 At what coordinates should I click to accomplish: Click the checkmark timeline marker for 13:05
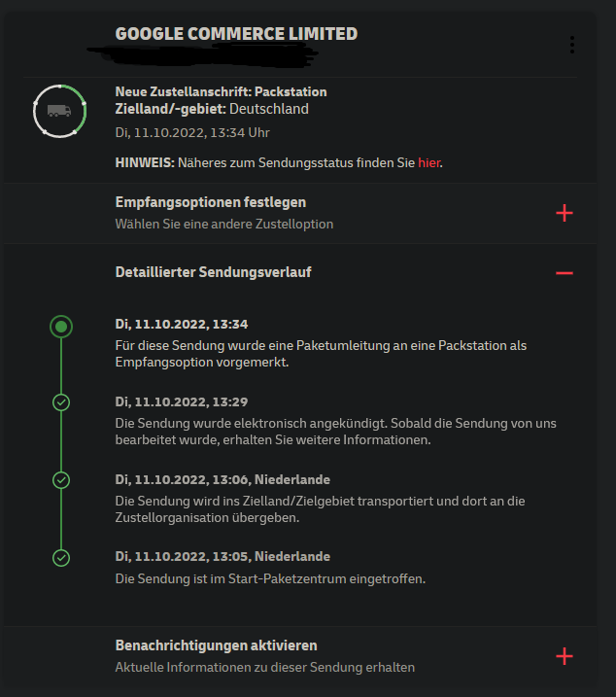pyautogui.click(x=61, y=558)
